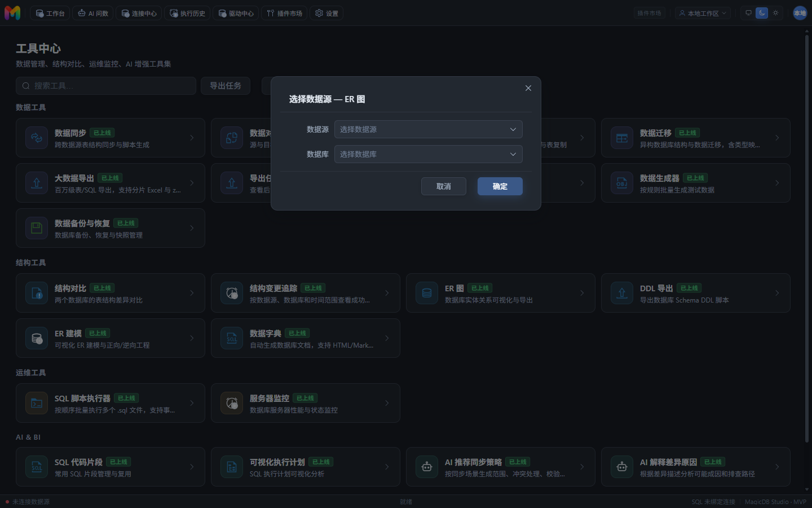Click the 结构变更追踪 card title

(273, 288)
